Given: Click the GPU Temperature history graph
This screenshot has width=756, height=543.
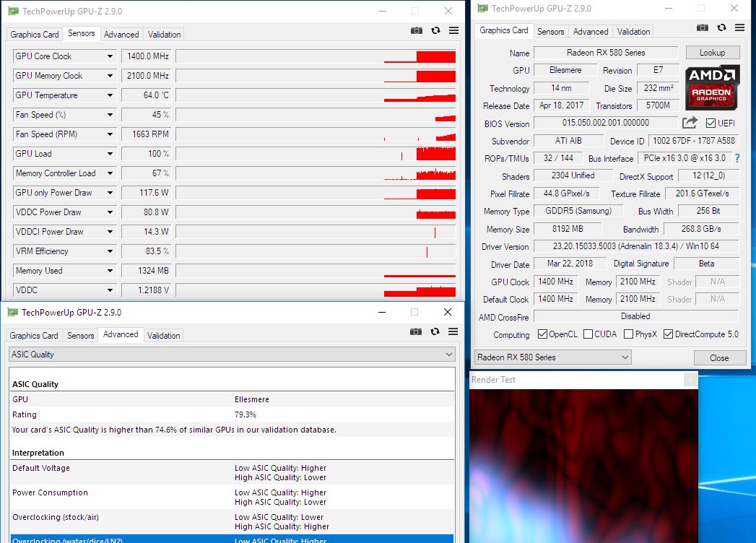Looking at the screenshot, I should [316, 95].
